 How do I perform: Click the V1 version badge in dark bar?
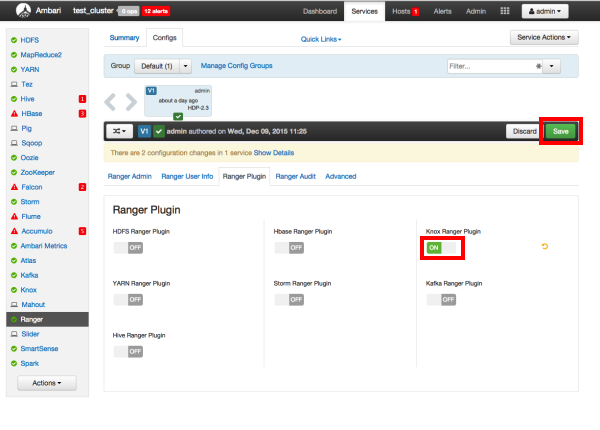144,131
